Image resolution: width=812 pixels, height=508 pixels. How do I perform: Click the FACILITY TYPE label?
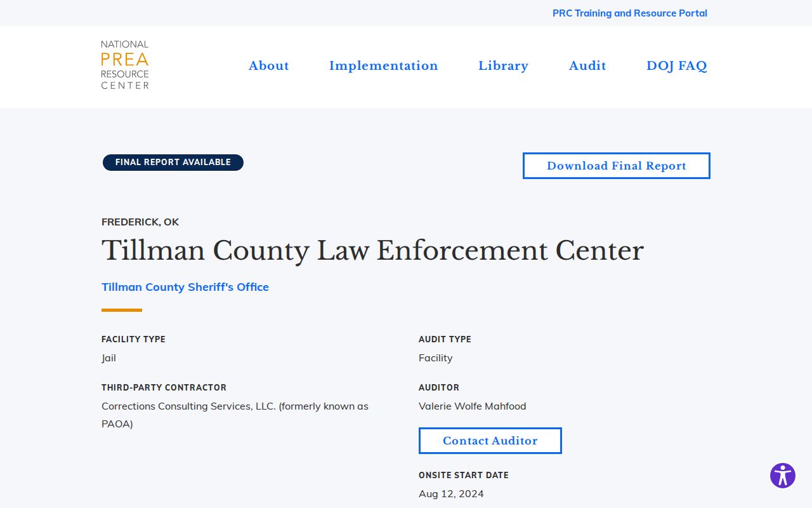tap(133, 339)
